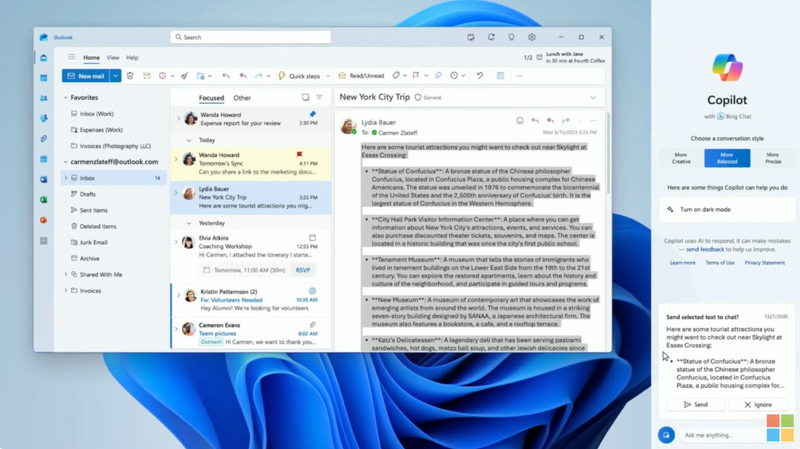Click the Archive icon in toolbar

point(147,76)
